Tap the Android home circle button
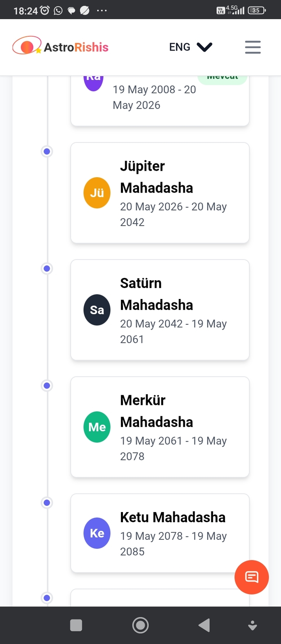The height and width of the screenshot is (644, 281). click(x=140, y=625)
